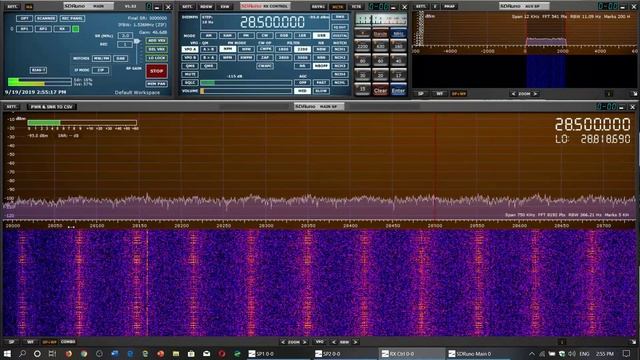
Task: Open taskbar search magnifier
Action: point(22,353)
